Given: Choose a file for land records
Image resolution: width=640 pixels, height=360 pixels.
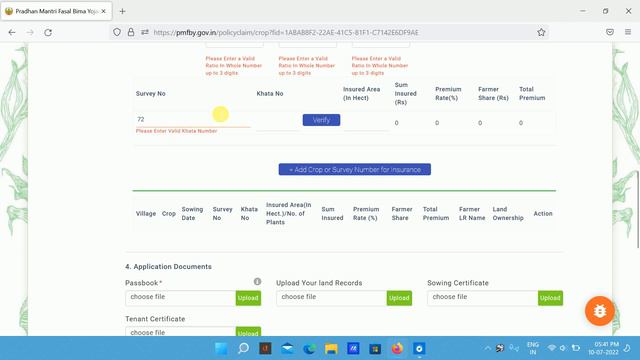Looking at the screenshot, I should (331, 298).
